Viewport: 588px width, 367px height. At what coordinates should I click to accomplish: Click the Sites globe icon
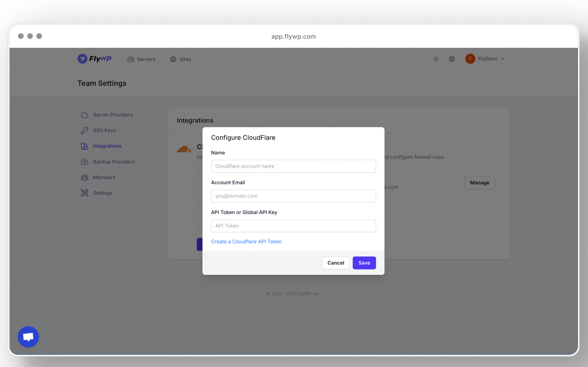pyautogui.click(x=173, y=59)
